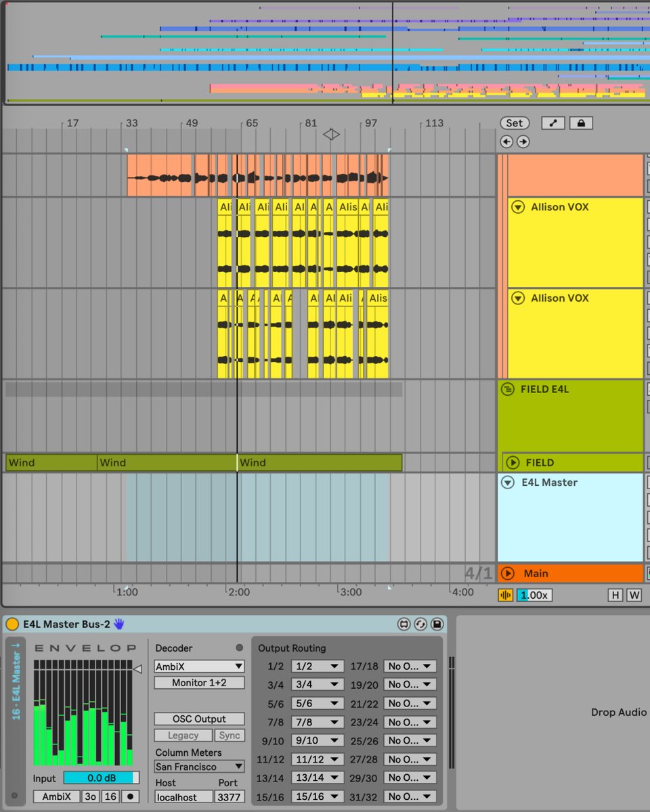Click the Host localhost field
This screenshot has width=650, height=812.
pos(184,797)
